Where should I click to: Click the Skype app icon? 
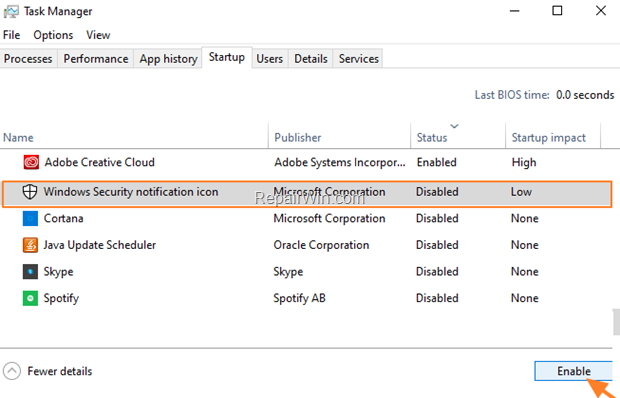pyautogui.click(x=30, y=272)
